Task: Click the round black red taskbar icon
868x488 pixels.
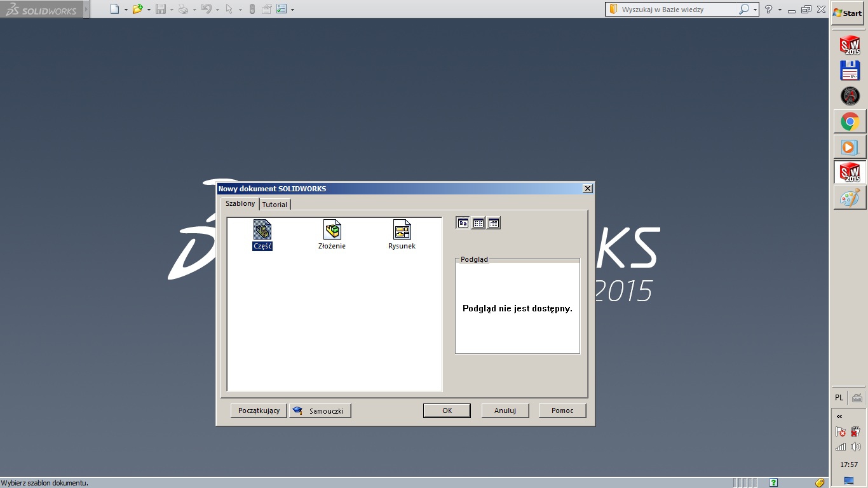Action: [850, 96]
